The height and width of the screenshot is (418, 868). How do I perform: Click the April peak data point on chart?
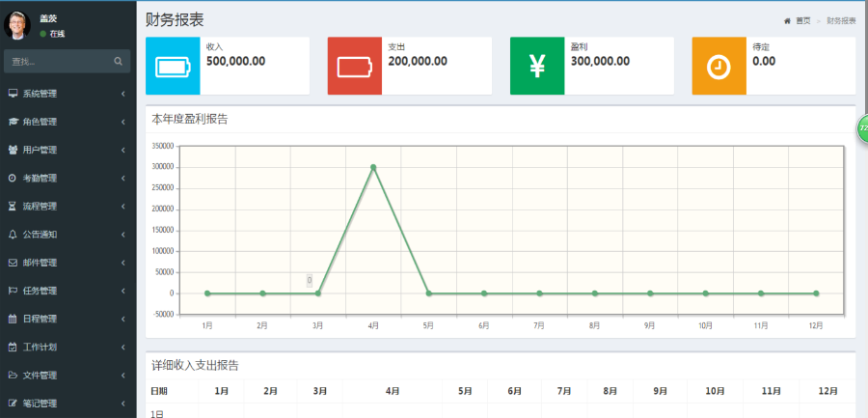(373, 167)
